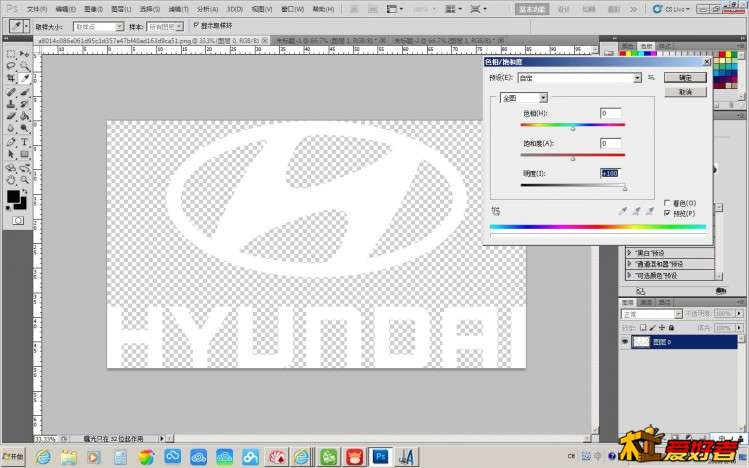
Task: Select the Move tool
Action: click(24, 53)
